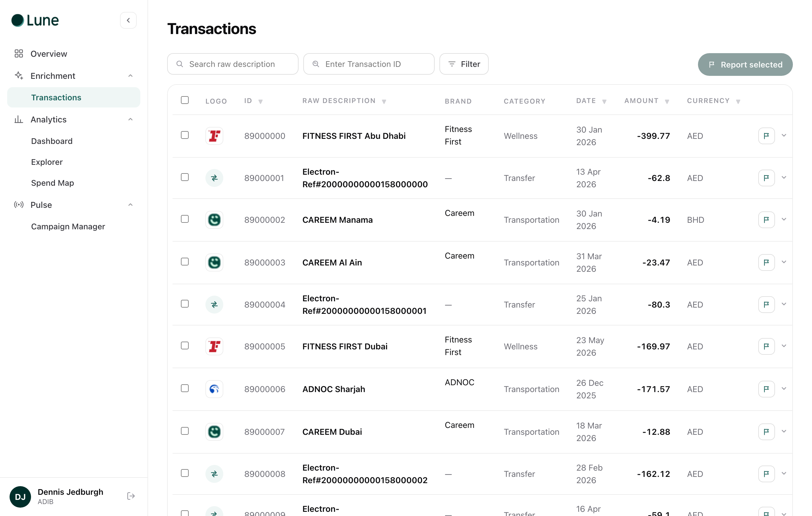Image resolution: width=812 pixels, height=516 pixels.
Task: Flag transaction 89000008
Action: [766, 474]
